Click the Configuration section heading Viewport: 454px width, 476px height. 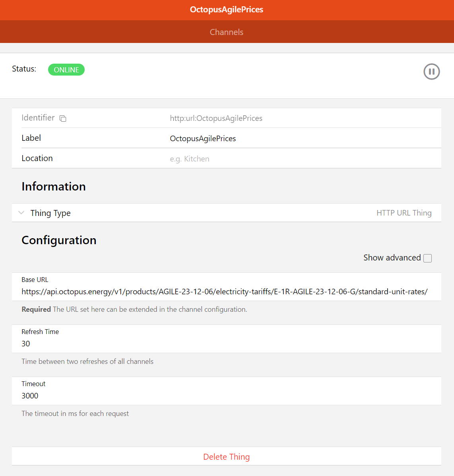point(59,240)
